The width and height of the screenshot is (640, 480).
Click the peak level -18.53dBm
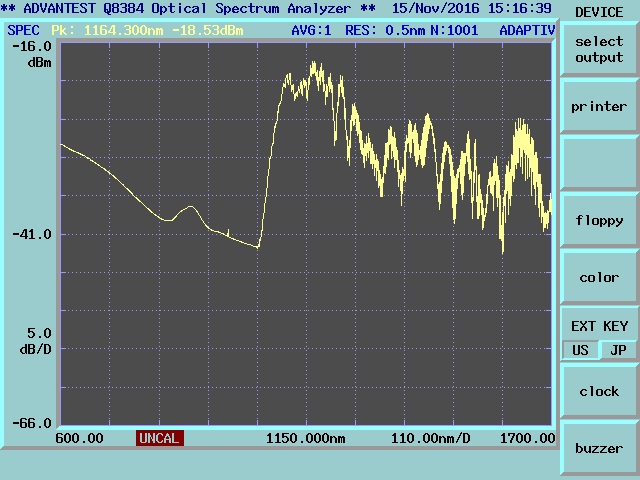pos(208,30)
